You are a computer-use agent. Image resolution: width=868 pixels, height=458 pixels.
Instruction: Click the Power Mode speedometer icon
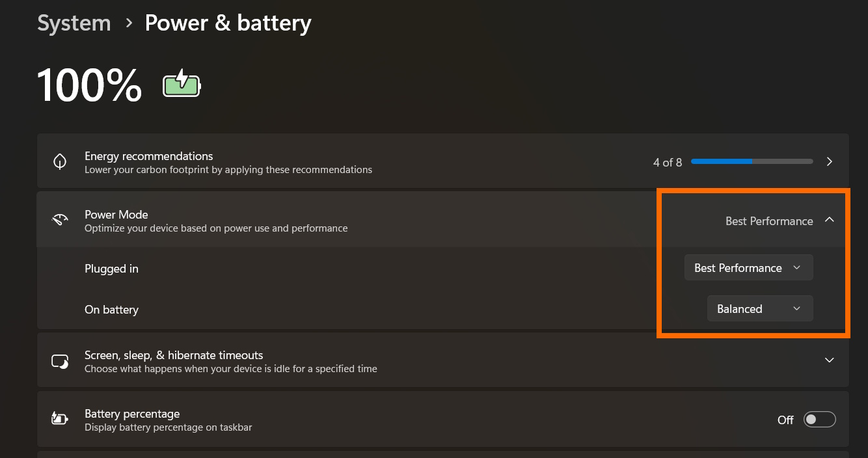[x=60, y=221]
